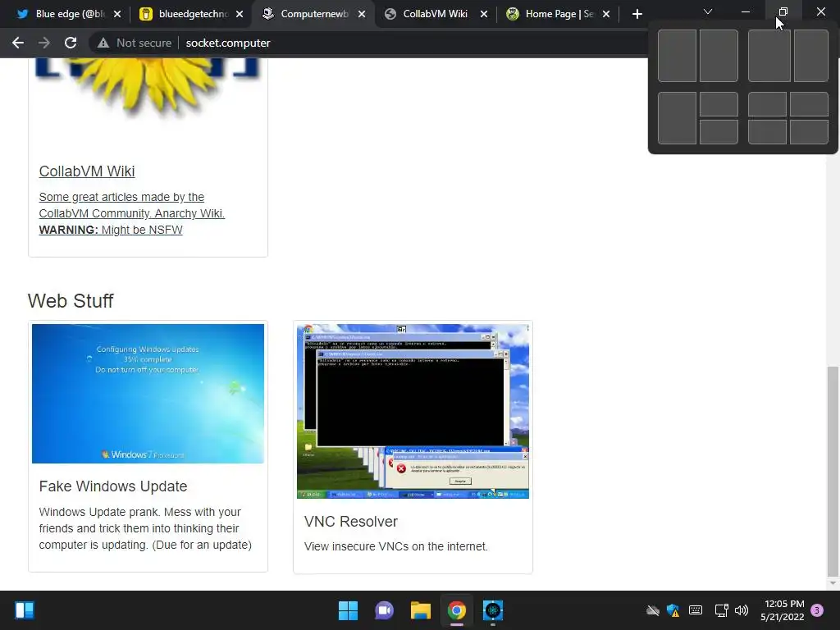Open the VNC Resolver thumbnail image
Viewport: 840px width, 630px height.
(413, 412)
